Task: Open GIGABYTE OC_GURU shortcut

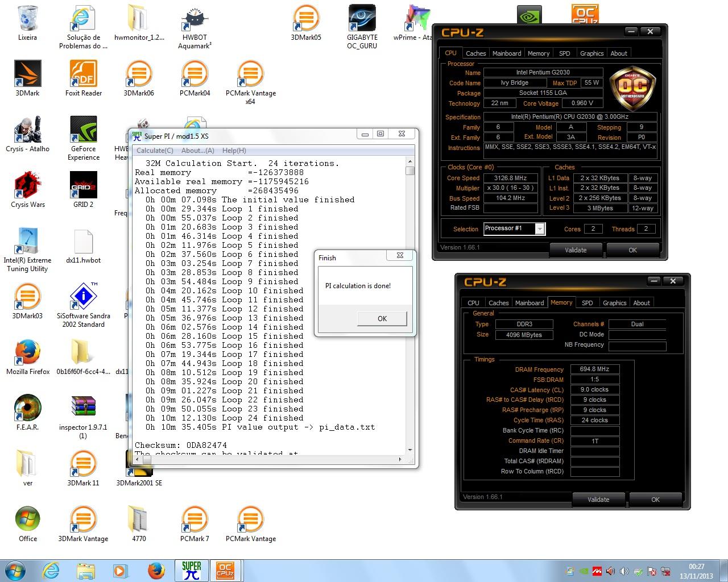Action: [x=362, y=27]
